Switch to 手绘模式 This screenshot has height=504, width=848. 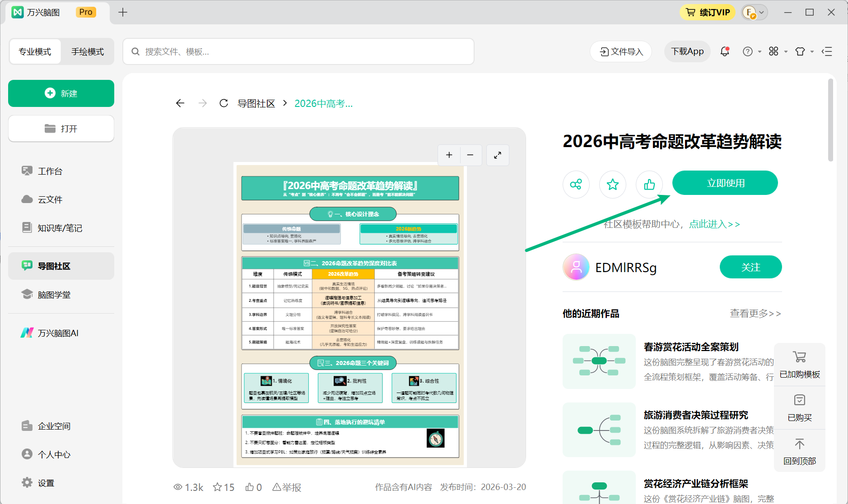88,51
